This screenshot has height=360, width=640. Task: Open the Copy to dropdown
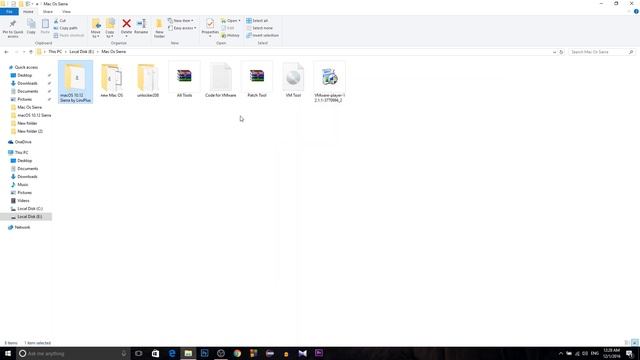(110, 29)
